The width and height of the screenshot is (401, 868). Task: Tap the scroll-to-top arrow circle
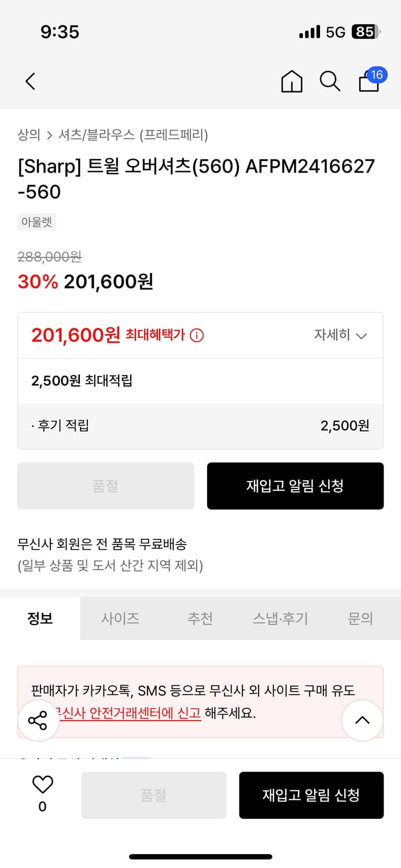(362, 720)
